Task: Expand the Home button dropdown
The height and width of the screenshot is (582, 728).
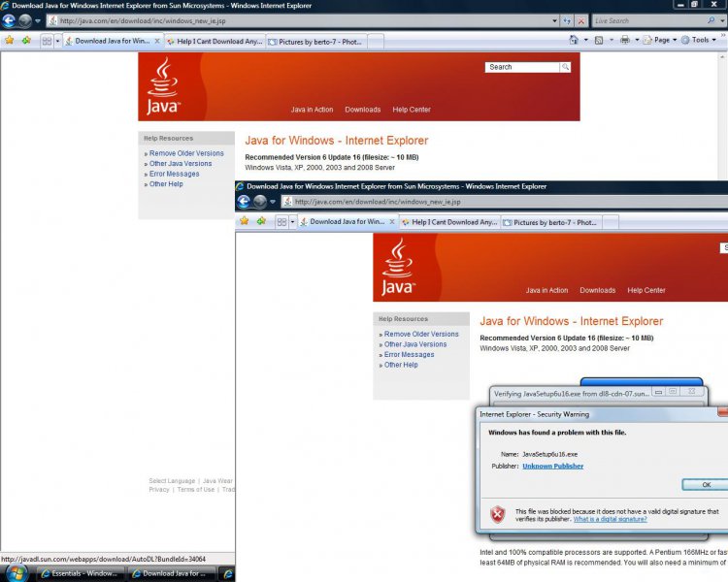Action: [x=586, y=40]
